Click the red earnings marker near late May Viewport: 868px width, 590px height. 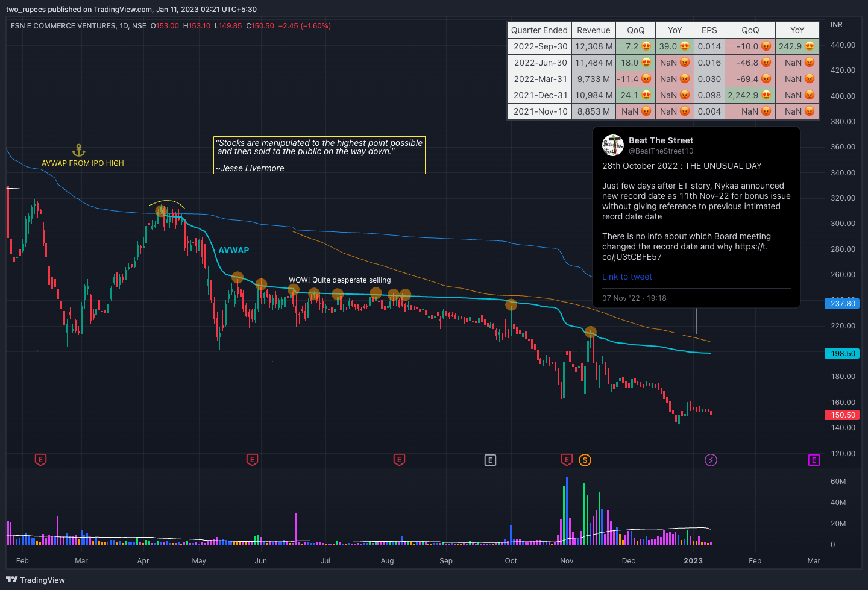coord(253,460)
